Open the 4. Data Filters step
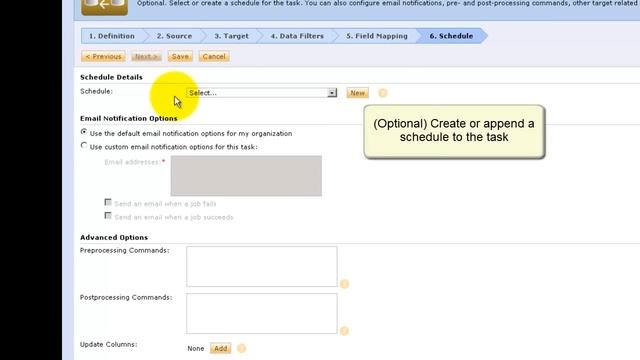This screenshot has height=360, width=640. [x=297, y=36]
